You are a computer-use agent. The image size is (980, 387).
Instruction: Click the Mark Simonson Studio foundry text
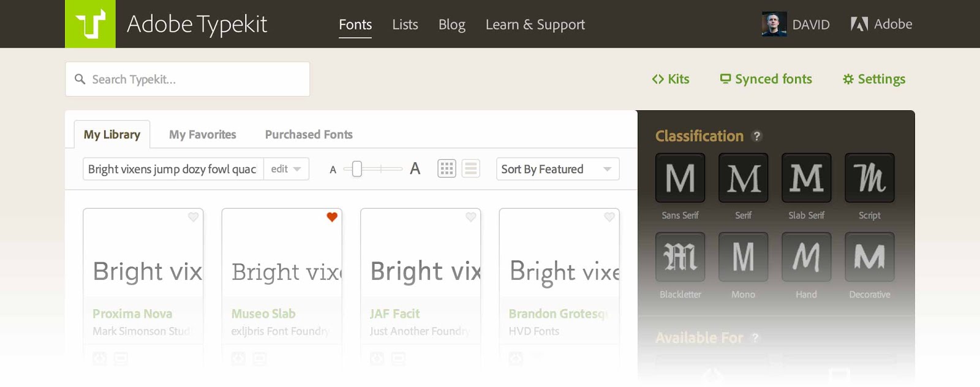coord(141,331)
